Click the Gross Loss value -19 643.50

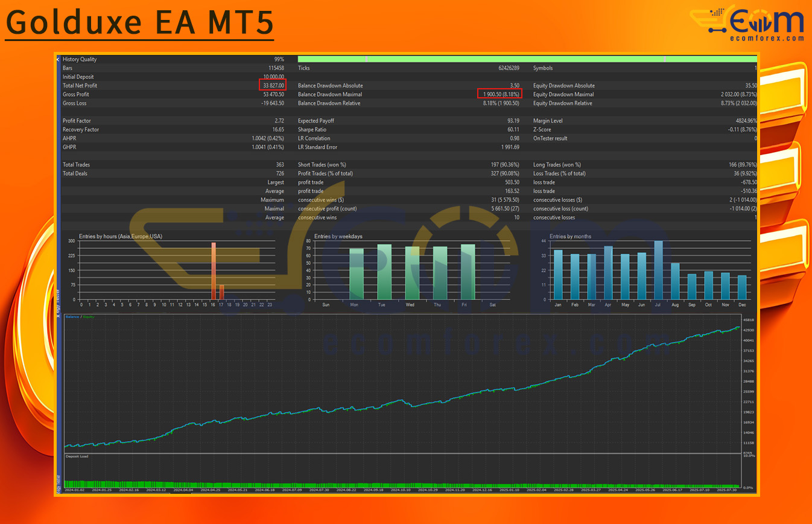(x=273, y=103)
